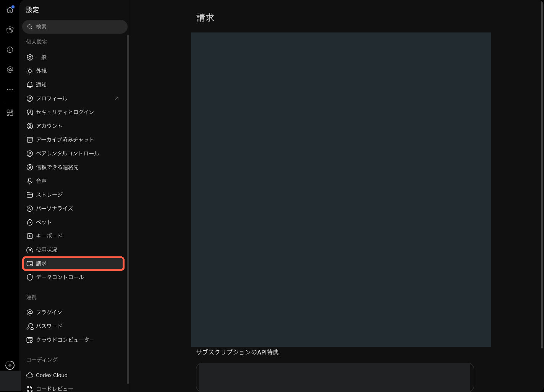Select the 請求 billing item

click(x=73, y=264)
